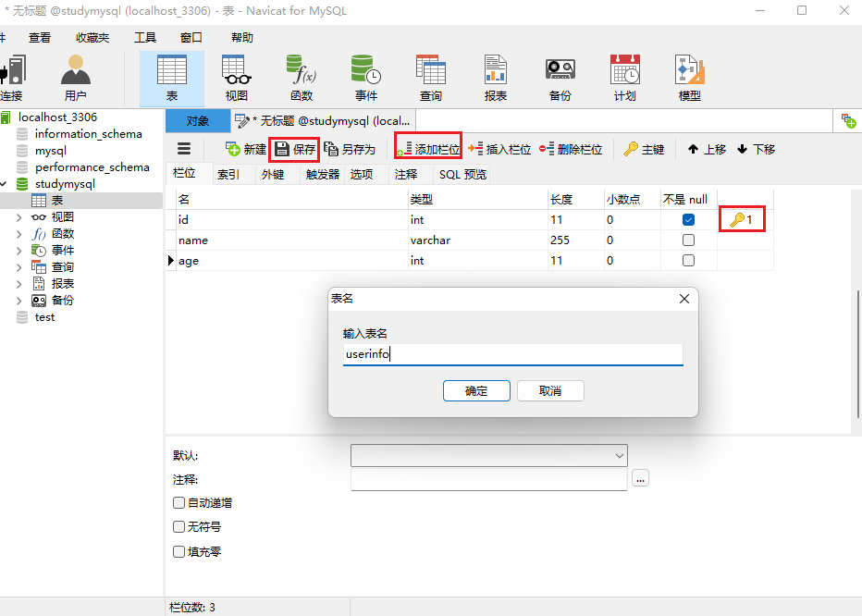Expand the 报表 tree node

[19, 284]
